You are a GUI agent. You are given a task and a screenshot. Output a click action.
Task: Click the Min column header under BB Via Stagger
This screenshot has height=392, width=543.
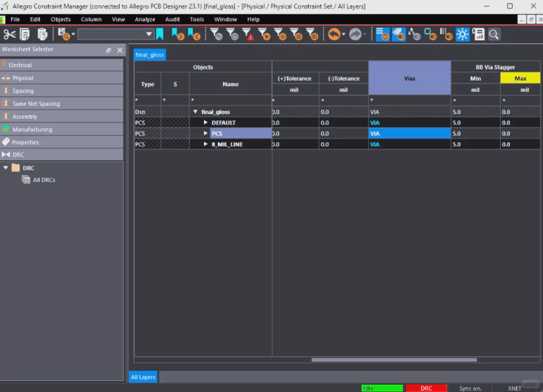[x=475, y=78]
